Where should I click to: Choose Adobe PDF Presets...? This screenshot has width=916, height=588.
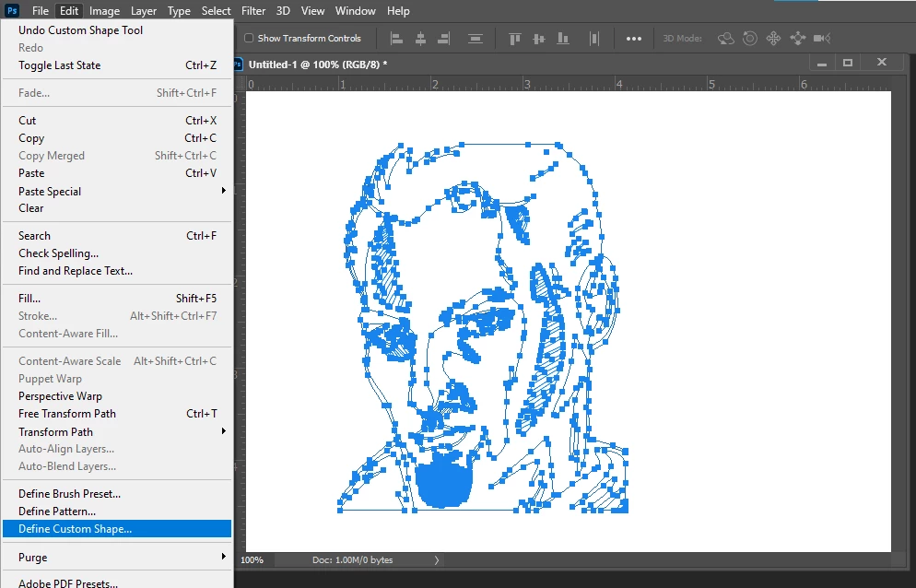pyautogui.click(x=117, y=582)
